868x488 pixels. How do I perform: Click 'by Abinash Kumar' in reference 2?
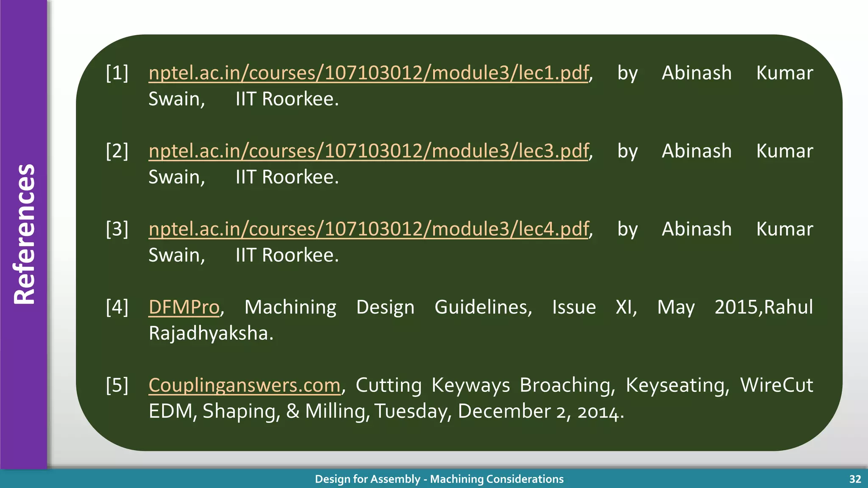point(715,151)
